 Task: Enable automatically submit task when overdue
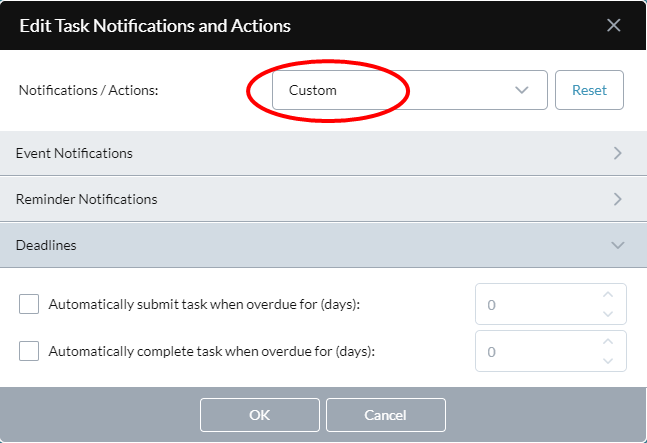tap(29, 304)
